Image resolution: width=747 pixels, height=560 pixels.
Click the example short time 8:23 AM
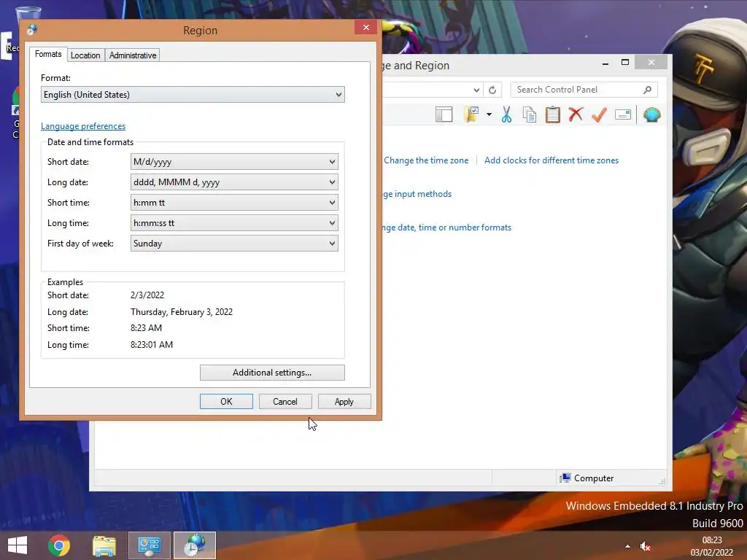(x=146, y=328)
